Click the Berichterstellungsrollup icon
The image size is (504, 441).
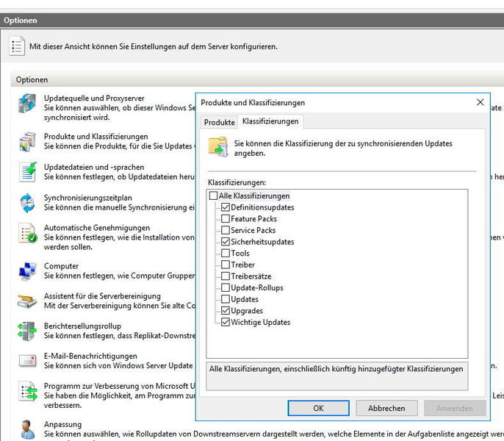[x=28, y=331]
